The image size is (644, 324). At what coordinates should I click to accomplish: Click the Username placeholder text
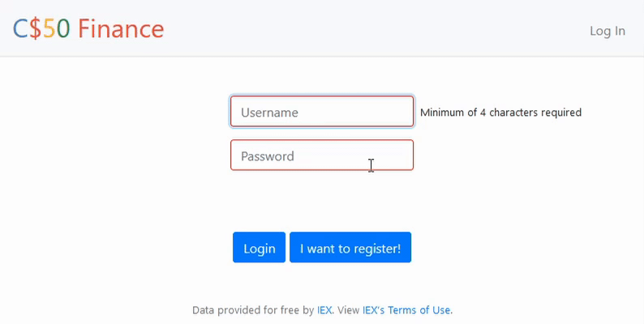[x=269, y=113]
